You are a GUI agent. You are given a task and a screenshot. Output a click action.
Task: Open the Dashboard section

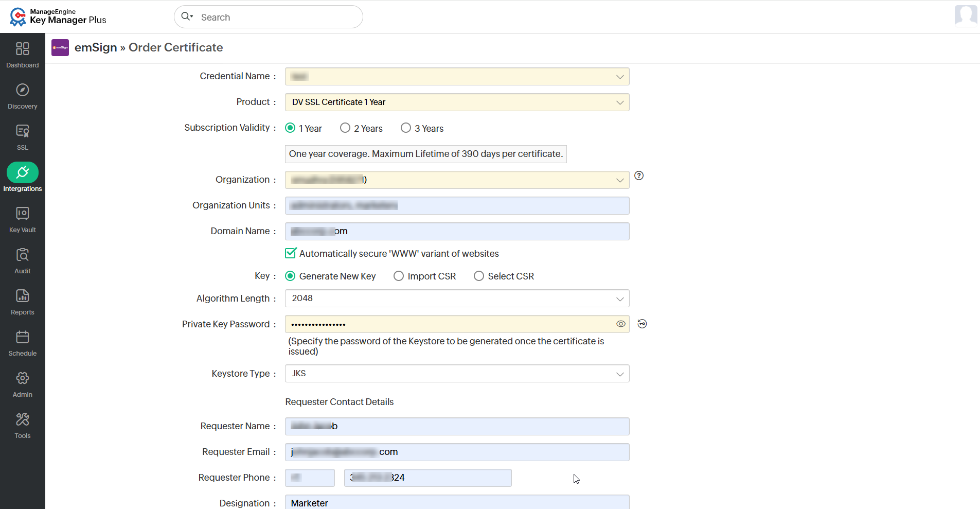pyautogui.click(x=23, y=55)
